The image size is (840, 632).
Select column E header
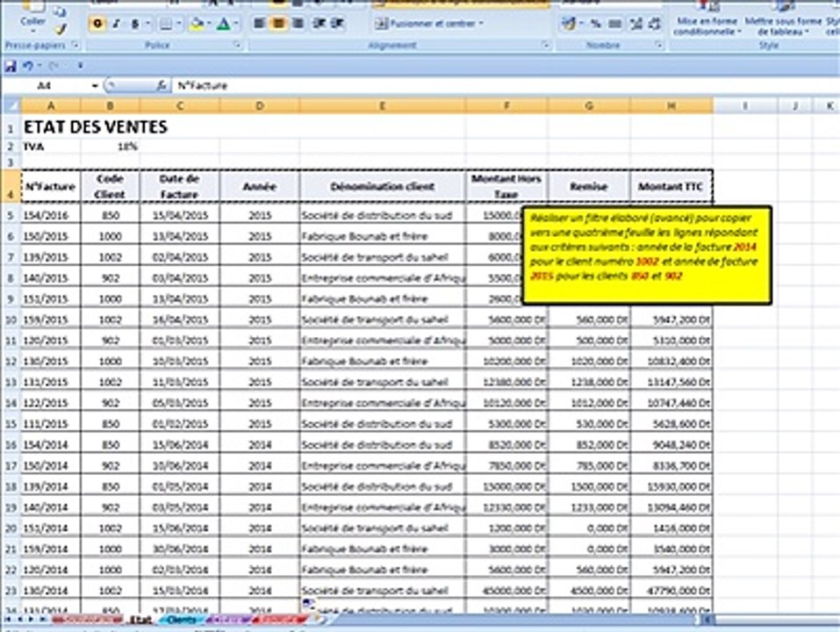coord(383,105)
